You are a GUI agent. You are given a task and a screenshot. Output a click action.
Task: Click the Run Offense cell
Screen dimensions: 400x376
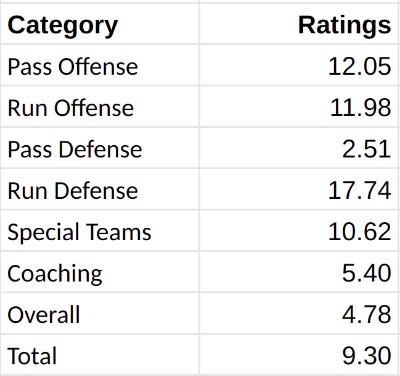[x=100, y=107]
